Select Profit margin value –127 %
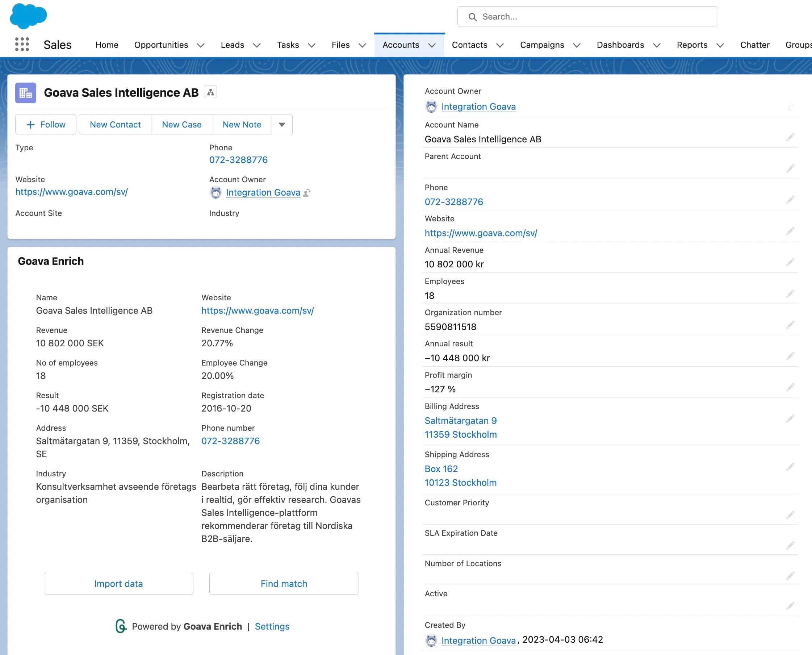Viewport: 812px width, 655px height. (440, 389)
